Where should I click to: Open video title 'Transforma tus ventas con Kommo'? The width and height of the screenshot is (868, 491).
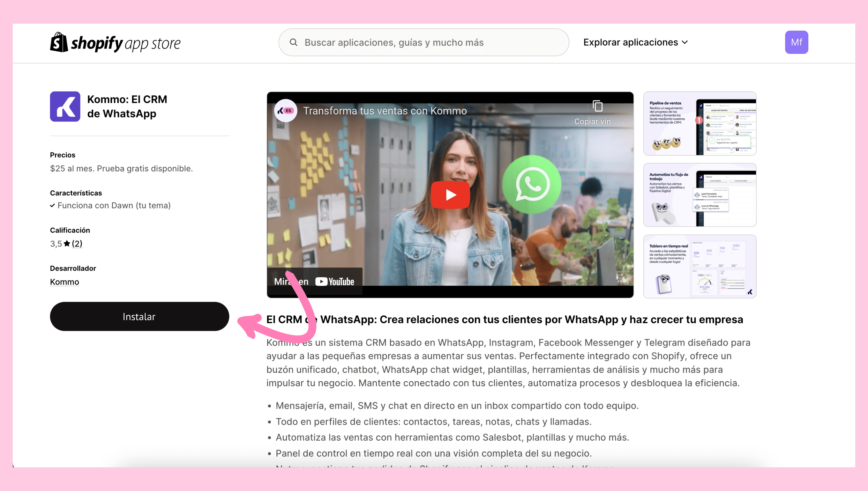[x=385, y=111]
